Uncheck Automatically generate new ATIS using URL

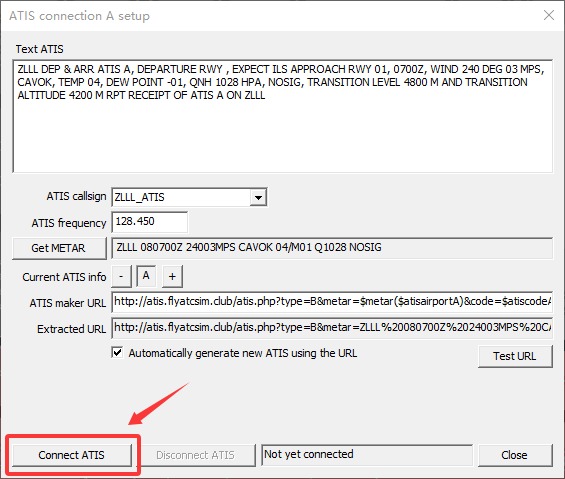click(117, 352)
